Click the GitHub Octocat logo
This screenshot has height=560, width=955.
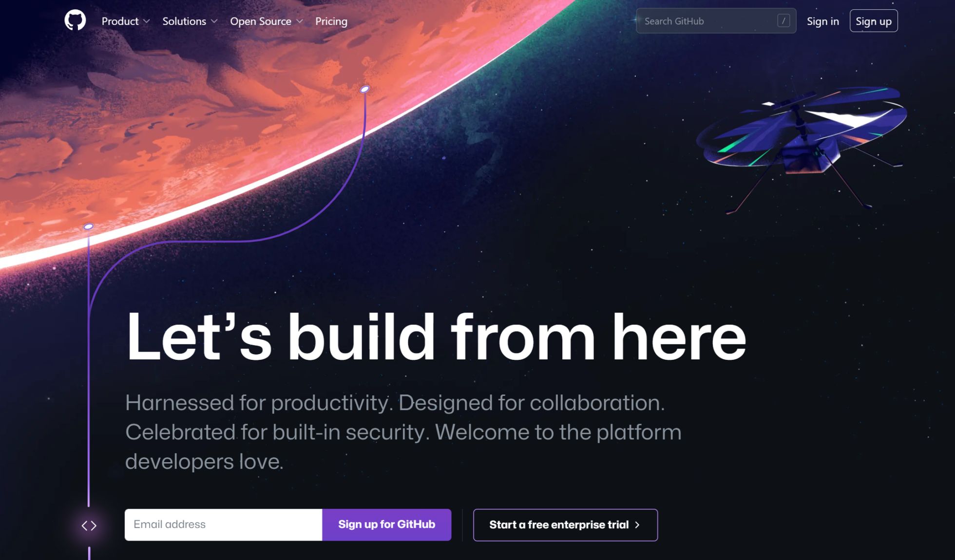point(75,21)
